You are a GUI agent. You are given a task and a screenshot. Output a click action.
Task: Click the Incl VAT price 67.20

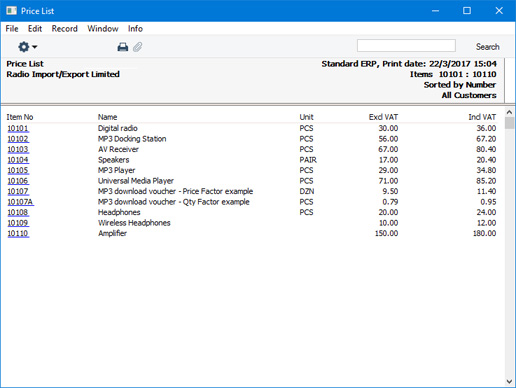[x=486, y=139]
